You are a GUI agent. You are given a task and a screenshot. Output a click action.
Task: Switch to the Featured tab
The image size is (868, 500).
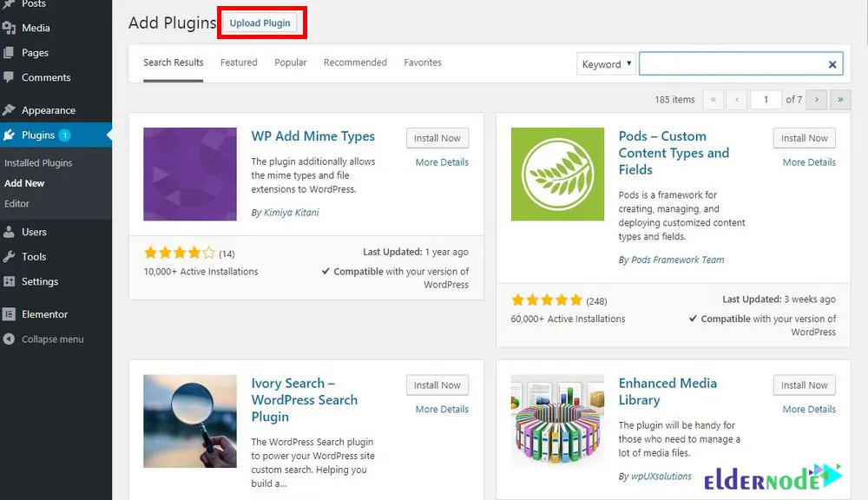(239, 62)
